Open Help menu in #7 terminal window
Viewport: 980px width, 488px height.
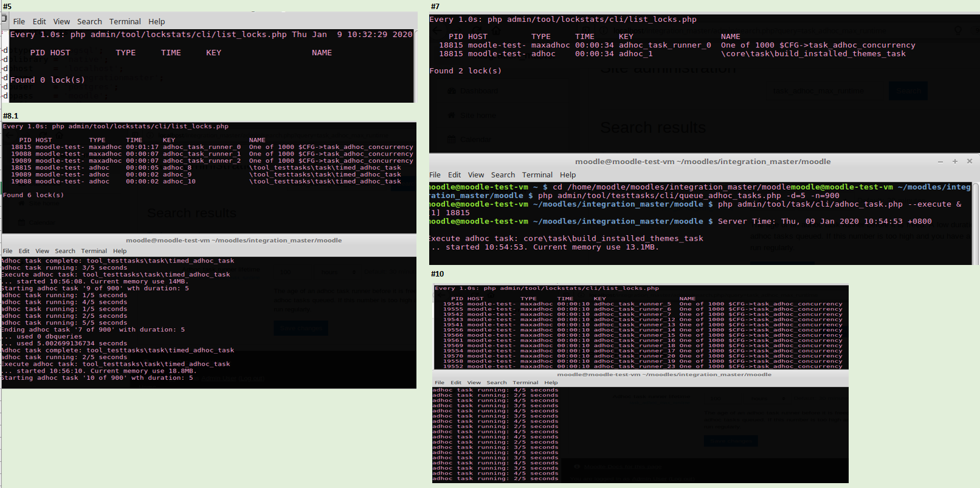coord(568,174)
